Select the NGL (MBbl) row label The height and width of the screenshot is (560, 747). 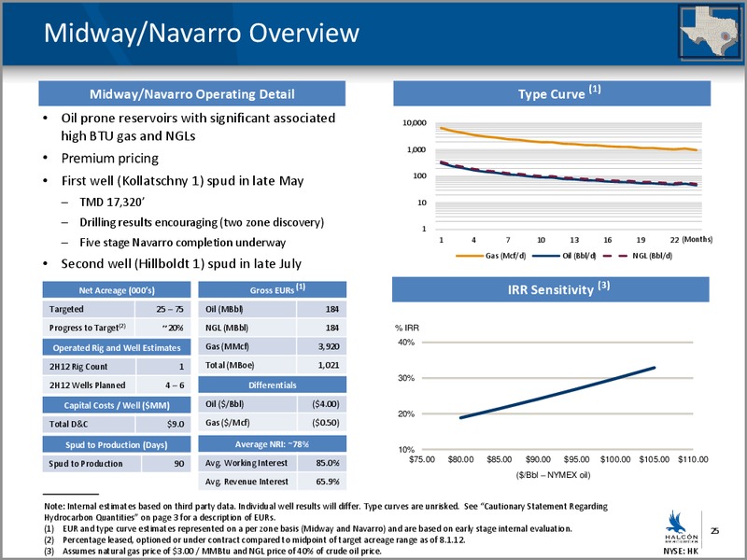[227, 328]
